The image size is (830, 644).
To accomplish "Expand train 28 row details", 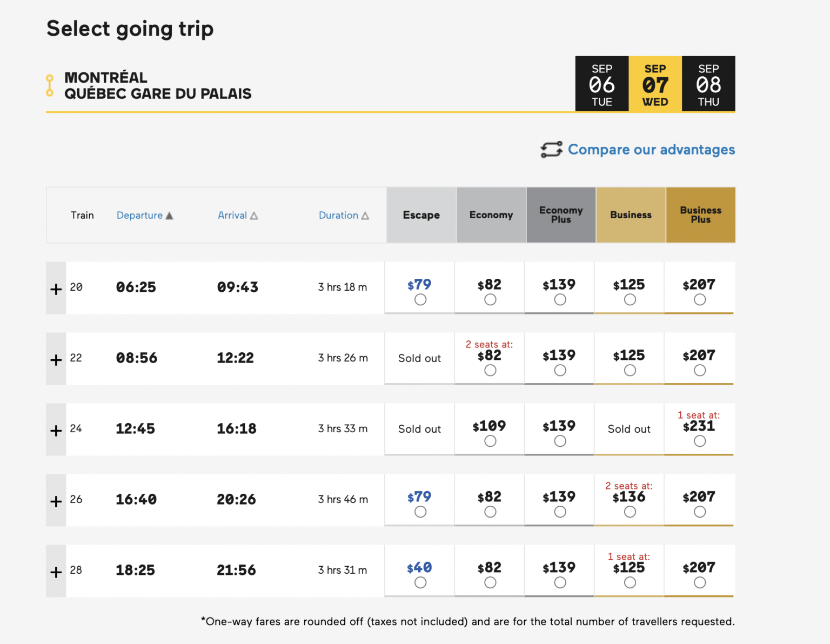I will pyautogui.click(x=56, y=572).
